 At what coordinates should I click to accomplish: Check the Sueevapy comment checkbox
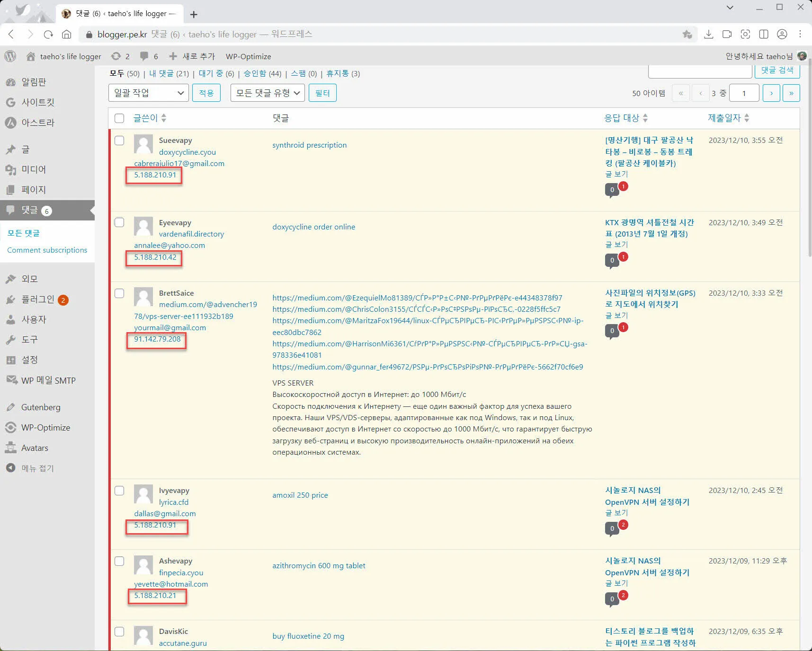pos(119,141)
